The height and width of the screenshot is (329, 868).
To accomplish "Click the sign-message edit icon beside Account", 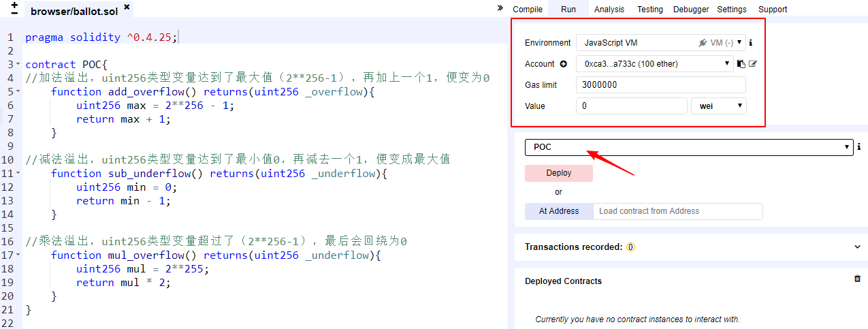I will (753, 64).
